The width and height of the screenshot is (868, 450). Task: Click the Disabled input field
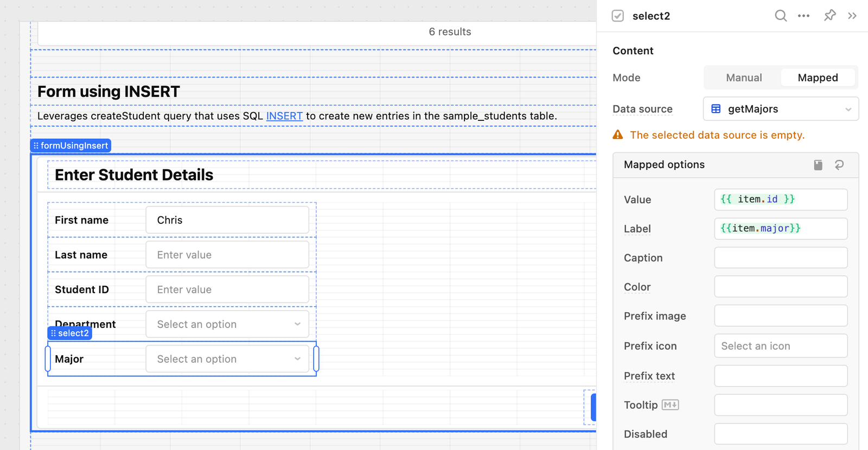click(781, 434)
